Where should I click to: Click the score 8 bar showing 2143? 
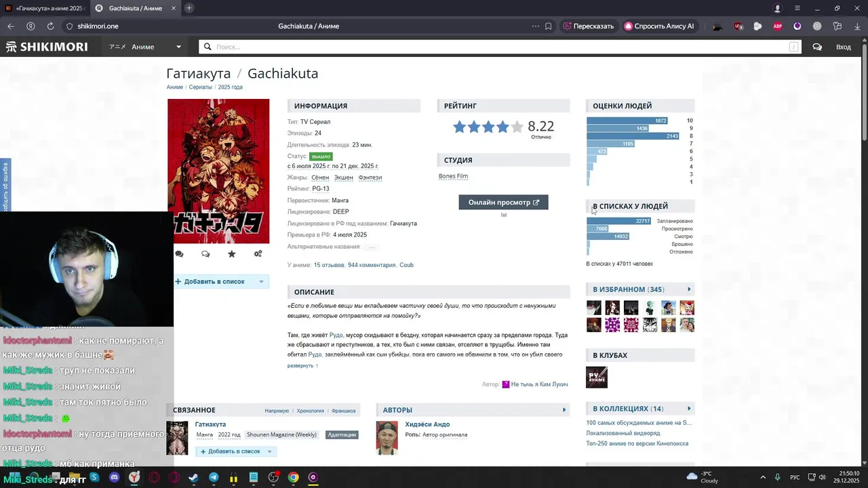click(633, 136)
